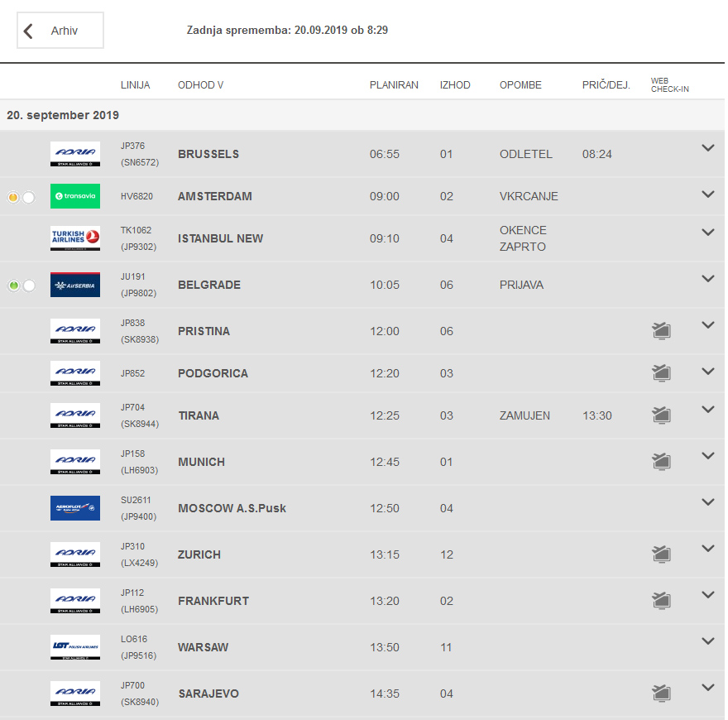Expand Istanbul New flight row
728x720 pixels.
(x=707, y=233)
